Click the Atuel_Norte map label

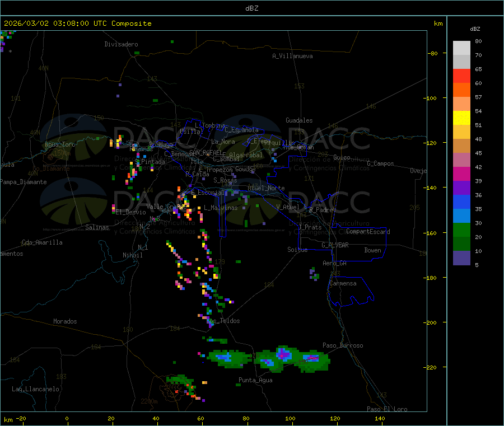coord(266,188)
